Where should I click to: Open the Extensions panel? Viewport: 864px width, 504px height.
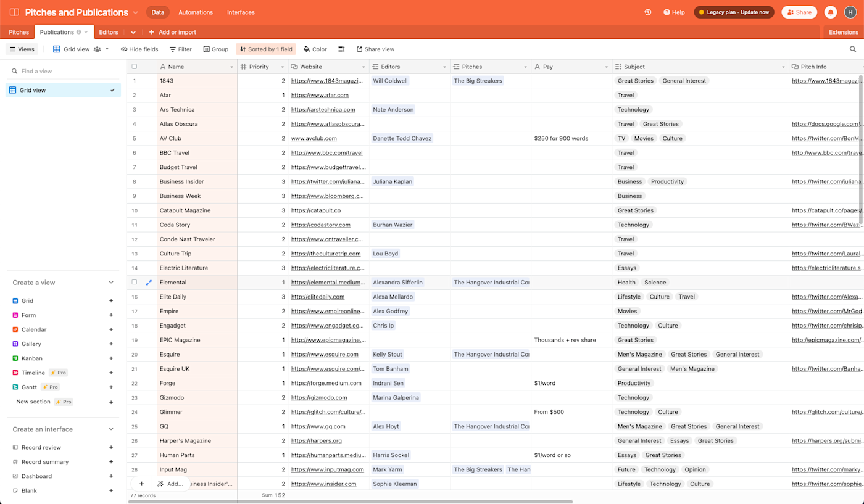pyautogui.click(x=843, y=32)
